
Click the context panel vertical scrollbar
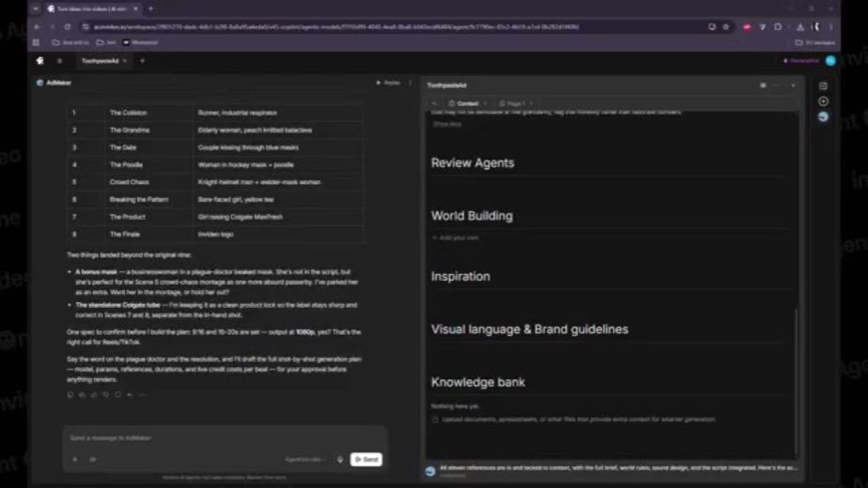click(x=797, y=382)
